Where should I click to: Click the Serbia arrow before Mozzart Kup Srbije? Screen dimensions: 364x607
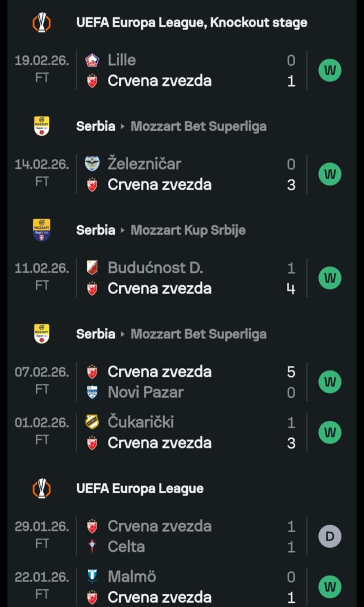123,230
